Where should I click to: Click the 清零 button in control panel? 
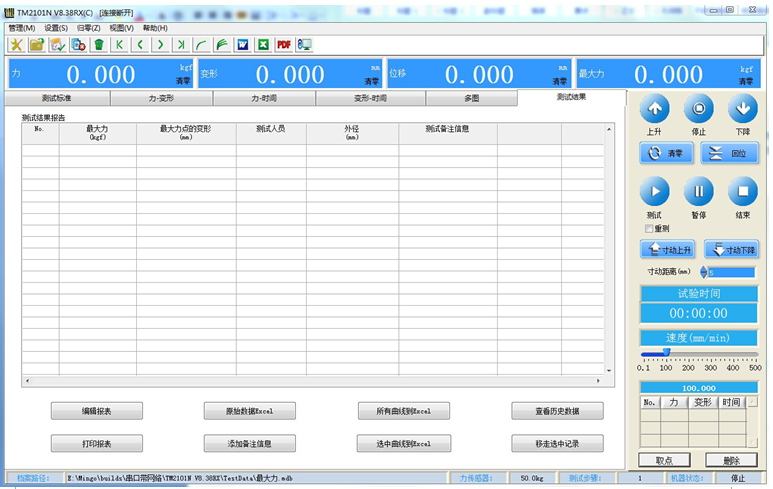tap(667, 153)
